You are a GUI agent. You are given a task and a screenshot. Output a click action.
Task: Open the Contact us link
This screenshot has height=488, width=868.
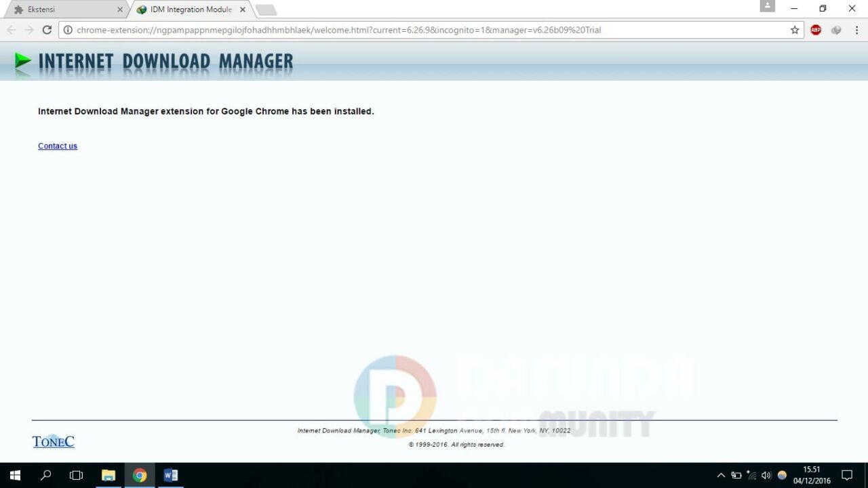(58, 146)
